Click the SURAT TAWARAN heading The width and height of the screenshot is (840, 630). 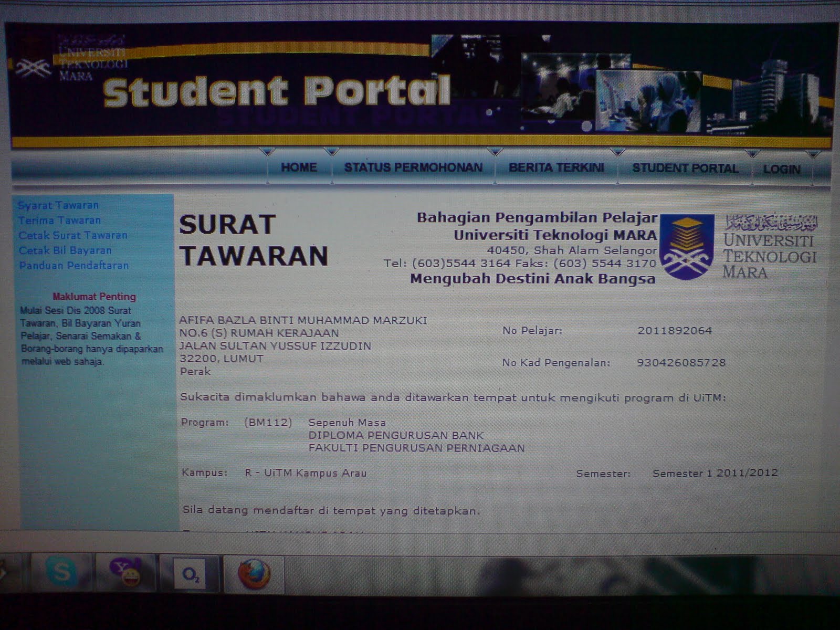254,240
